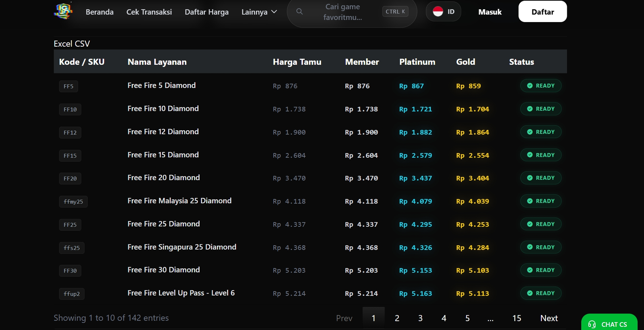Click the Indonesian flag icon
This screenshot has width=644, height=330.
point(438,12)
